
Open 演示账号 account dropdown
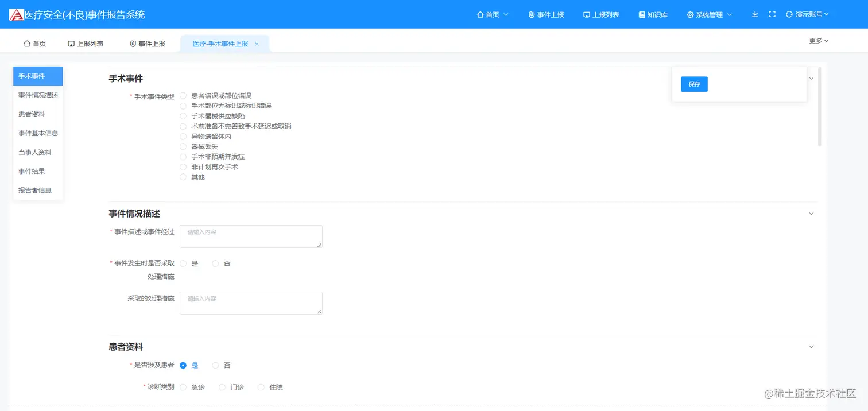pyautogui.click(x=808, y=14)
